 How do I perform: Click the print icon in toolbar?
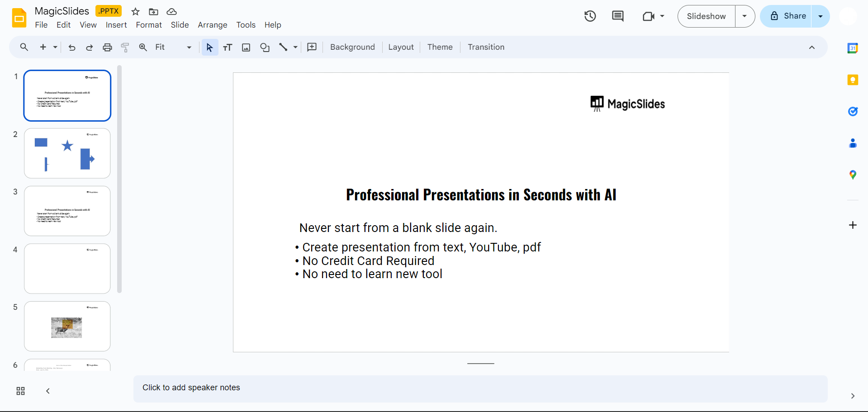click(107, 47)
